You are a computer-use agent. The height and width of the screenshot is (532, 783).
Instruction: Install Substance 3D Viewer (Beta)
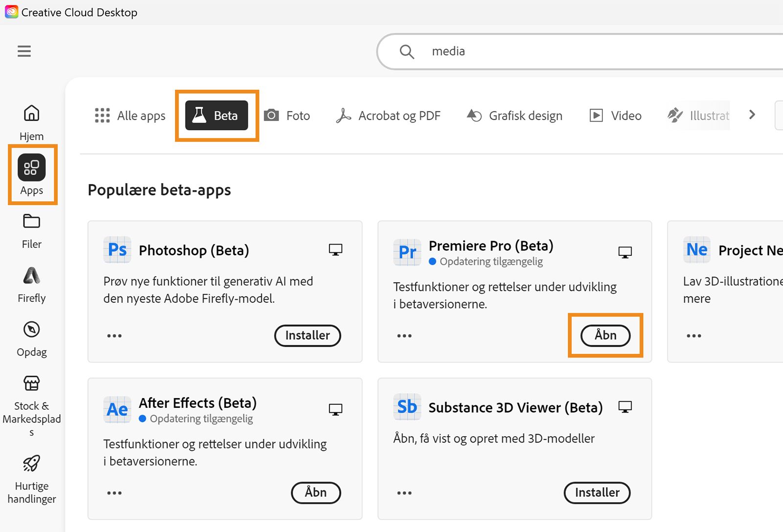coord(597,492)
